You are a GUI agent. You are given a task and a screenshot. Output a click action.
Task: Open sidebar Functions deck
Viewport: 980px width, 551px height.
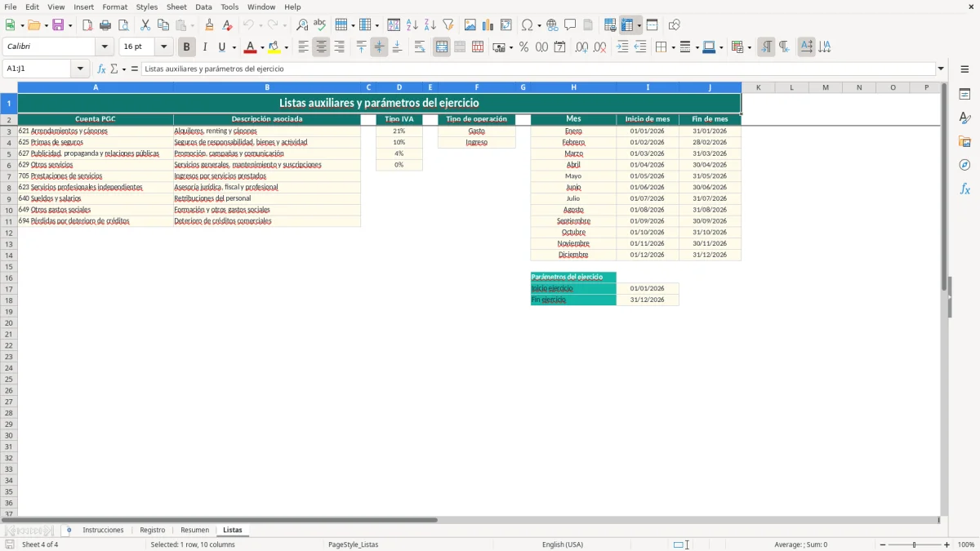(x=964, y=189)
